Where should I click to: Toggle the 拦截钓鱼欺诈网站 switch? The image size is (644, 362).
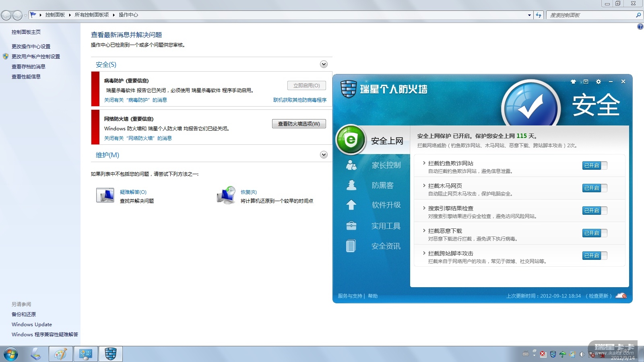click(x=594, y=165)
